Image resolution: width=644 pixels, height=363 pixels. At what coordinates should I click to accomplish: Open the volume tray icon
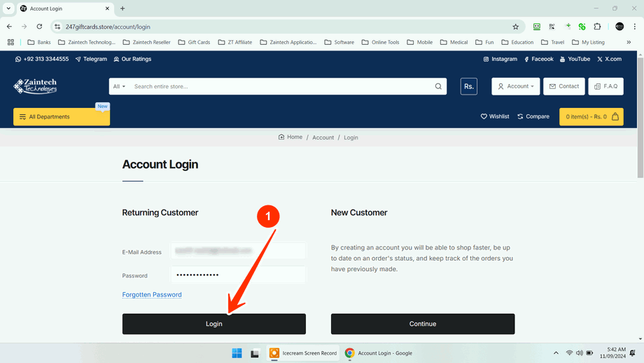point(580,353)
